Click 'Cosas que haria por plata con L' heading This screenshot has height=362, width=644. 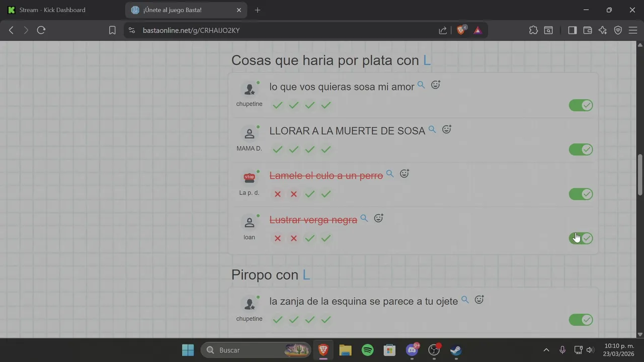(331, 60)
